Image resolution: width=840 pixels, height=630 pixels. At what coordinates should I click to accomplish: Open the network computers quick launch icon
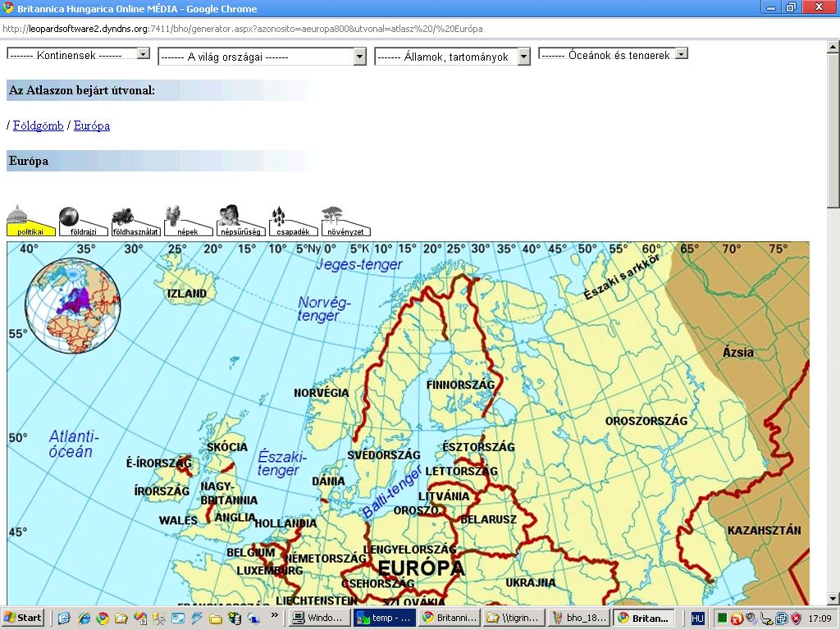pos(253,619)
